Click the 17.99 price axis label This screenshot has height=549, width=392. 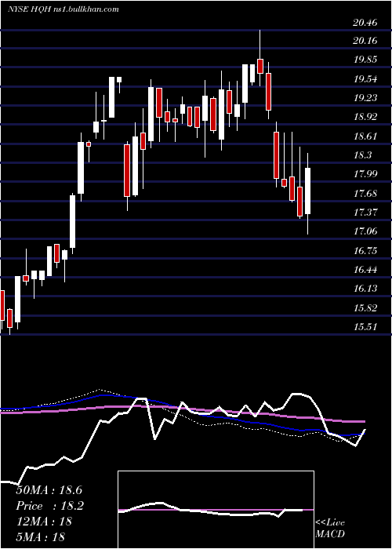pos(365,173)
